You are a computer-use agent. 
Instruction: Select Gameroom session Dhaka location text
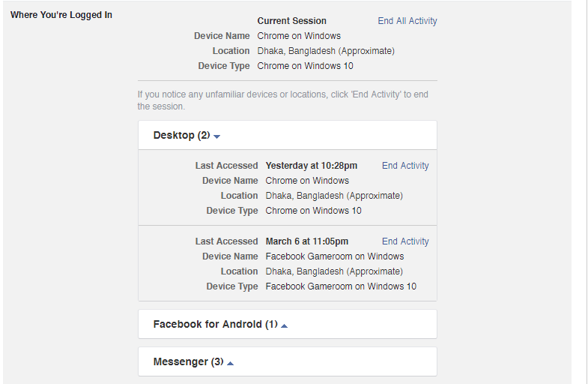(334, 271)
